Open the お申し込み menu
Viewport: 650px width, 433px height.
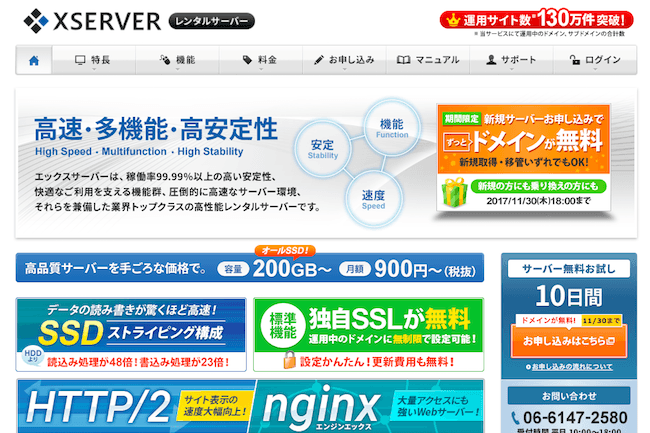point(344,60)
